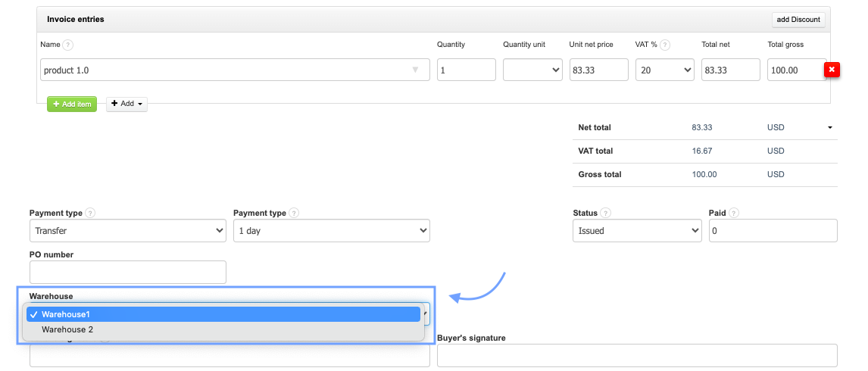This screenshot has height=371, width=868.
Task: Click help icon by second Payment type
Action: click(x=294, y=214)
